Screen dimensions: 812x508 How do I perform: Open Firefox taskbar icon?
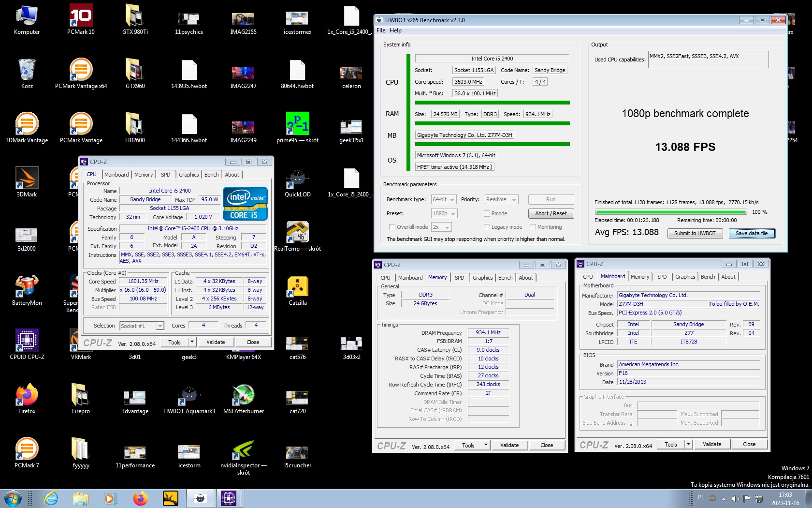[140, 498]
